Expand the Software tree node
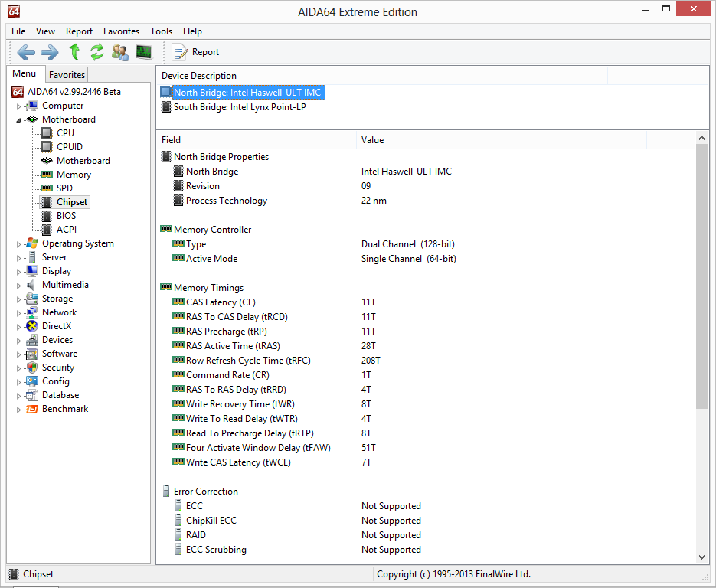Image resolution: width=716 pixels, height=588 pixels. point(18,354)
